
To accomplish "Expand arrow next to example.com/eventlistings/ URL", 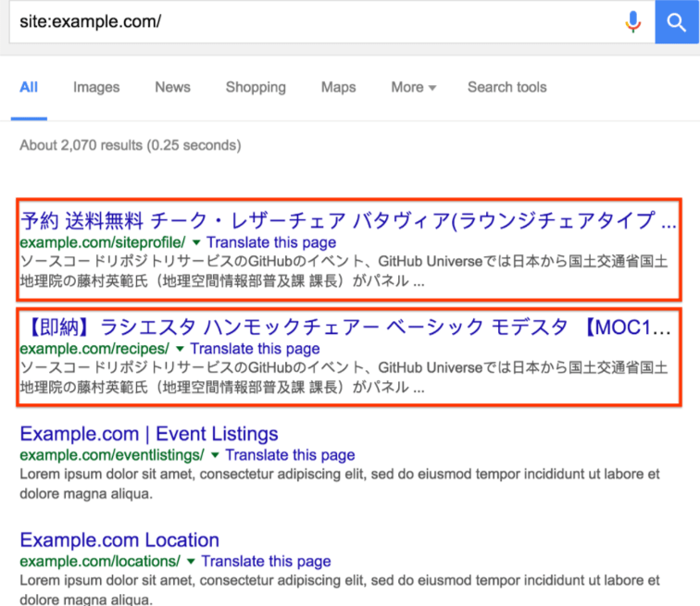I will point(215,455).
